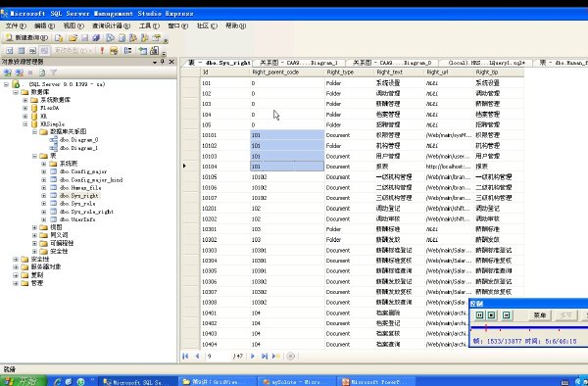Click the pause button in 控制 window
Viewport: 588px width, 386px height.
(479, 315)
